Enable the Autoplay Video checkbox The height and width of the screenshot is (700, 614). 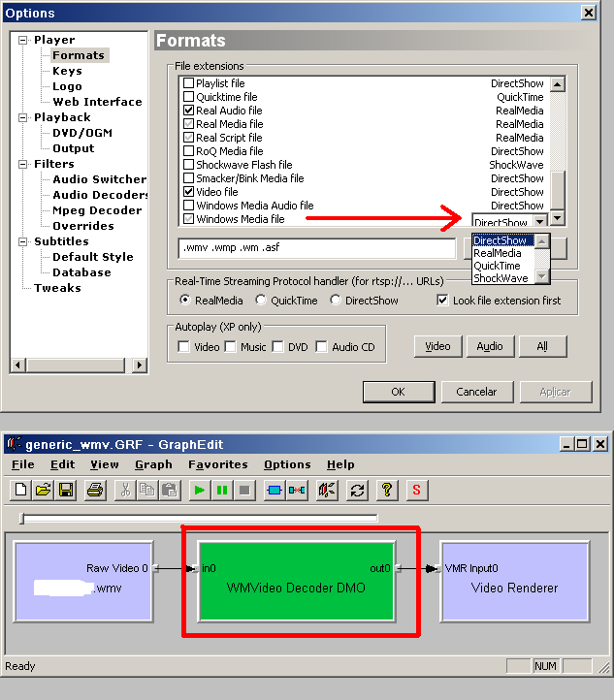[183, 346]
